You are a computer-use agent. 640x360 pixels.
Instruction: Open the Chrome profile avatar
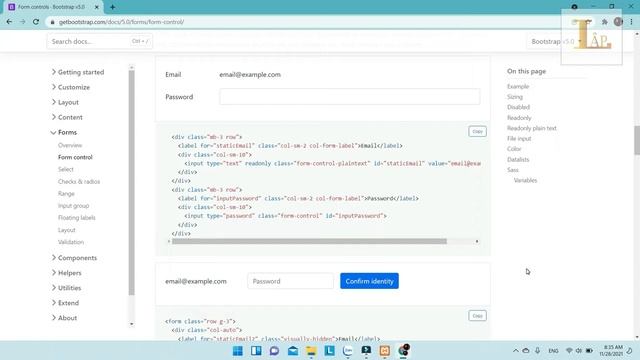coord(618,22)
